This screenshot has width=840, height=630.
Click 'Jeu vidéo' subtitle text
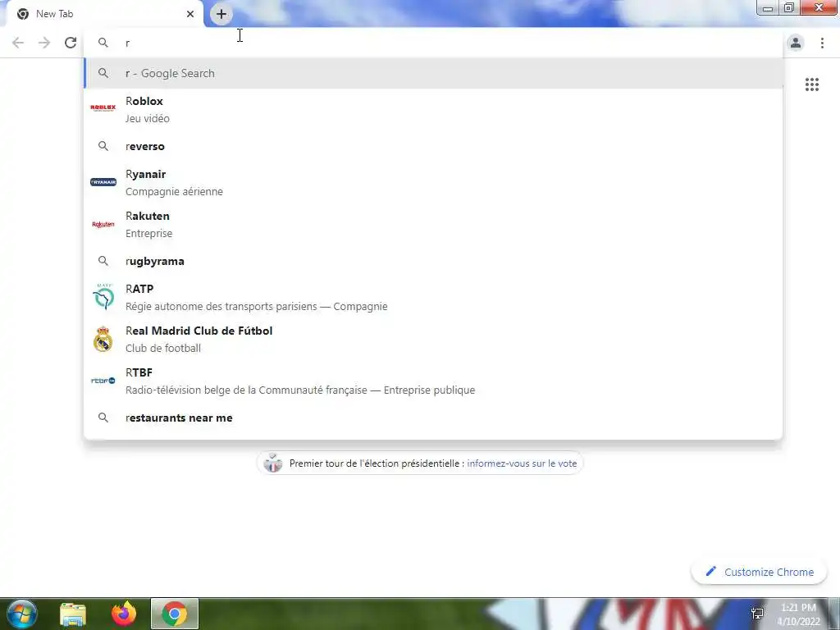point(148,119)
